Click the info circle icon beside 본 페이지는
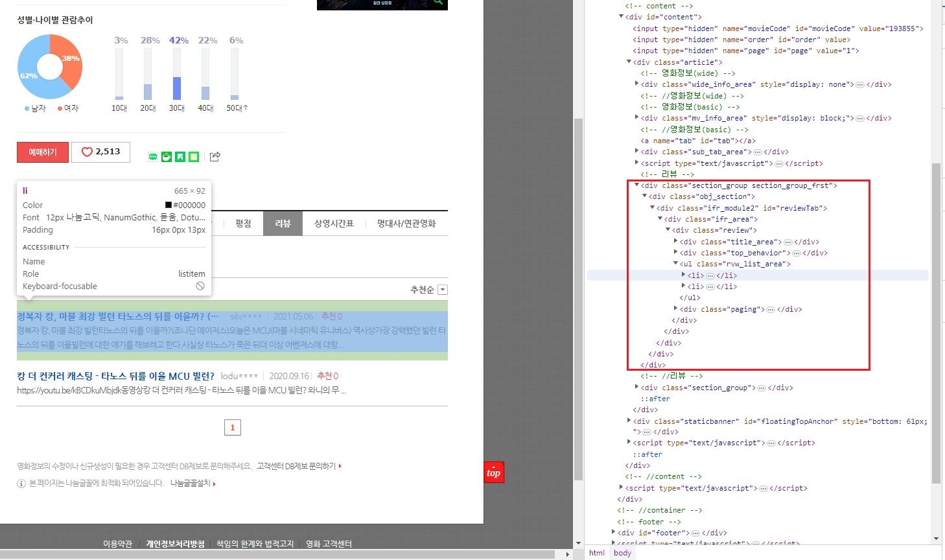 [21, 484]
